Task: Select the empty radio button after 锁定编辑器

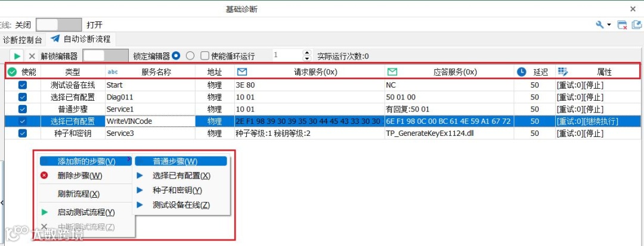Action: click(x=190, y=56)
